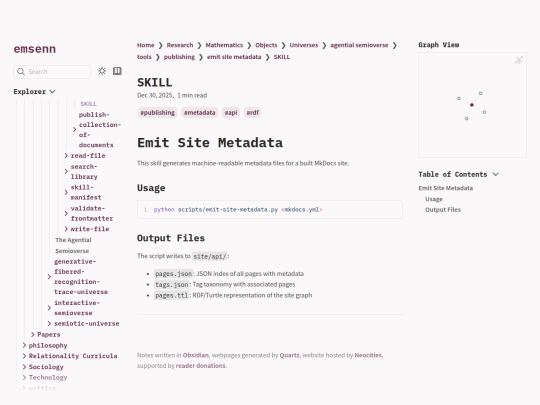Click the pages.ttl inline code
Image resolution: width=540 pixels, height=405 pixels.
point(172,295)
